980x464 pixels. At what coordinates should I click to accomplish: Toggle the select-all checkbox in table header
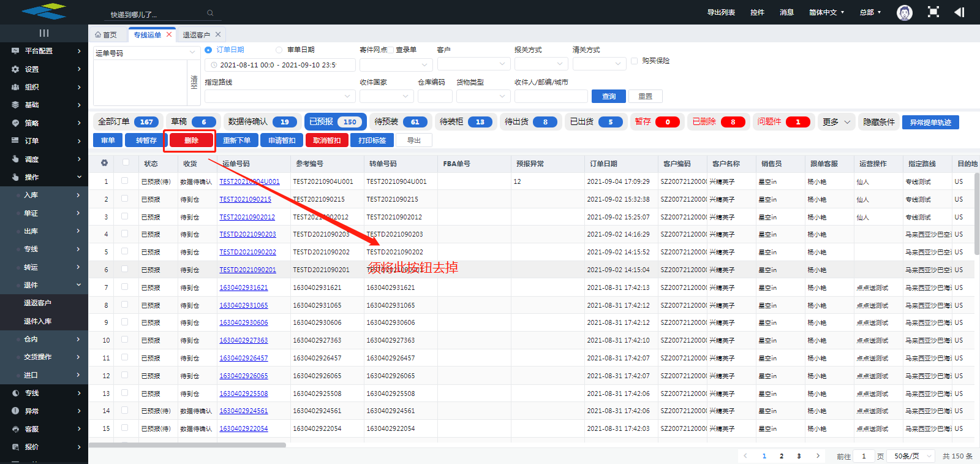click(126, 163)
